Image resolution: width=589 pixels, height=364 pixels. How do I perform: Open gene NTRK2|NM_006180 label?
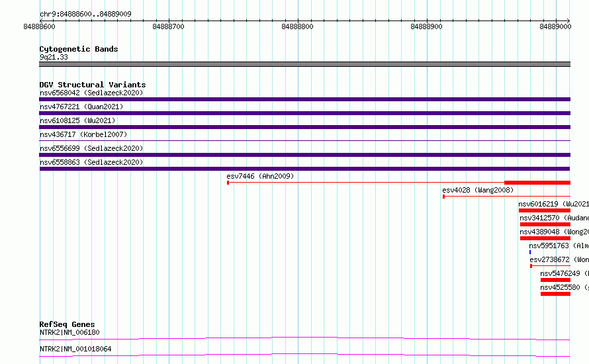(x=69, y=332)
